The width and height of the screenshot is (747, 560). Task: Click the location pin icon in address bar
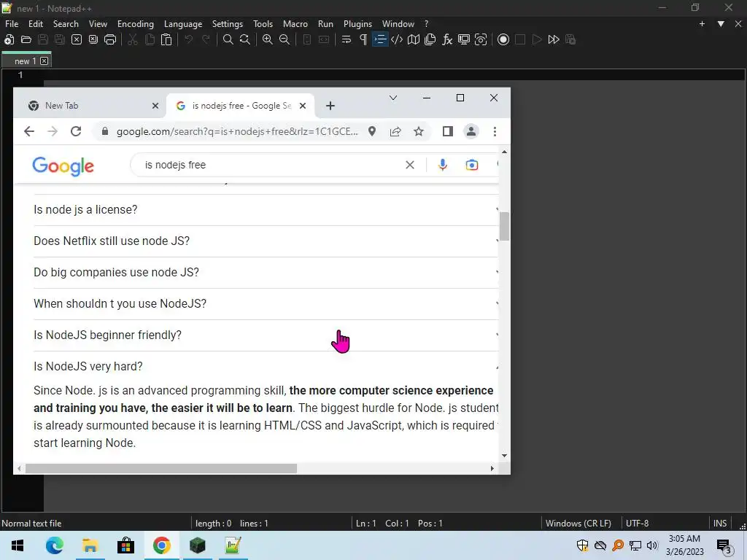372,131
